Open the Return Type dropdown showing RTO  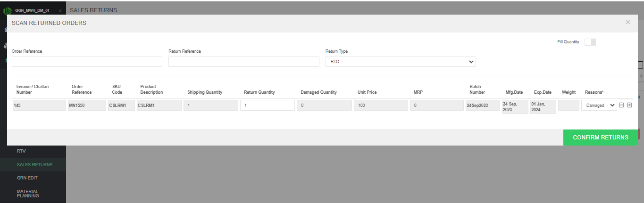400,62
